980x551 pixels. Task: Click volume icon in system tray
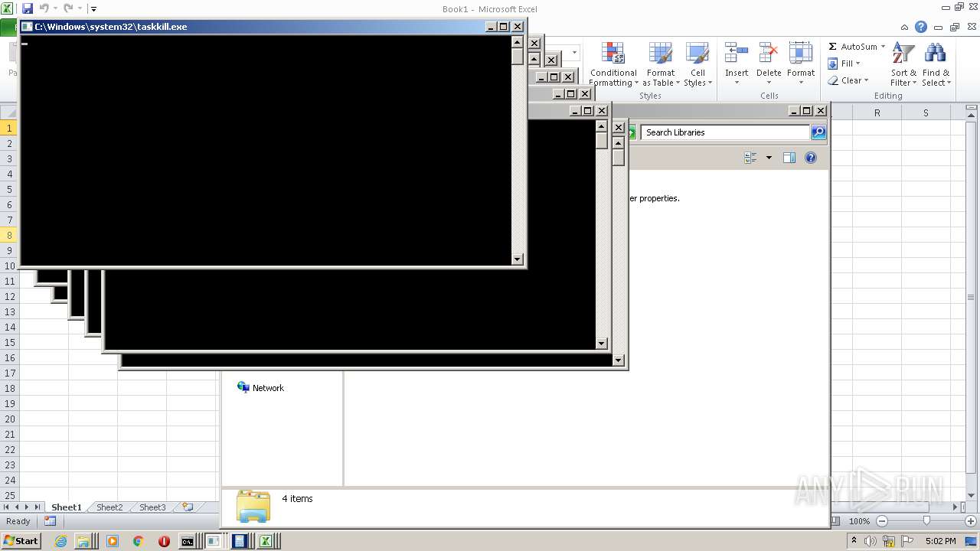871,541
